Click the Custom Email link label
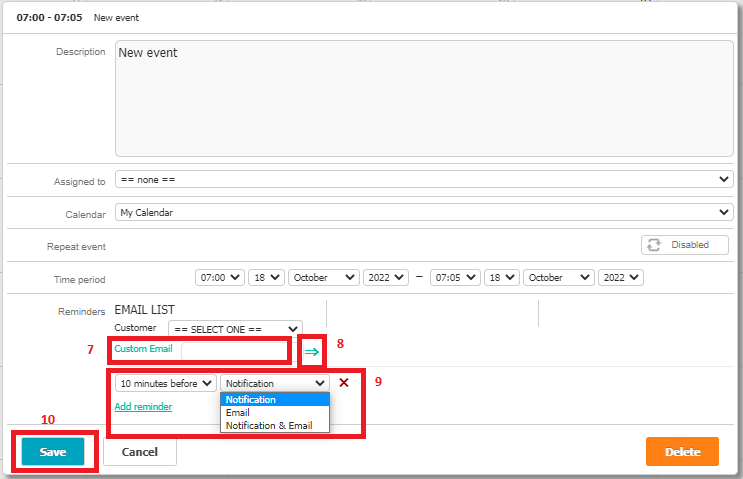Screen dimensions: 743x479 click(143, 349)
